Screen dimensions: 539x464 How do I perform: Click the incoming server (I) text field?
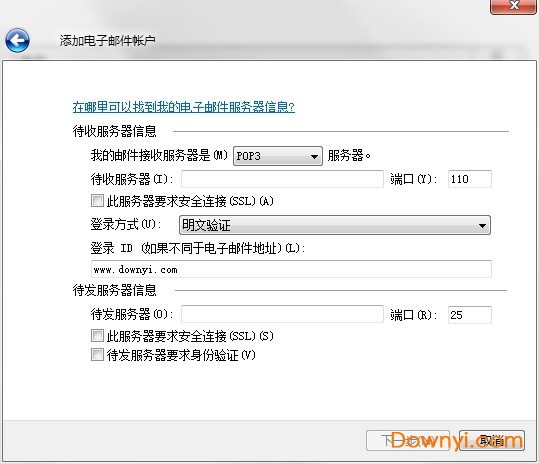[x=282, y=179]
